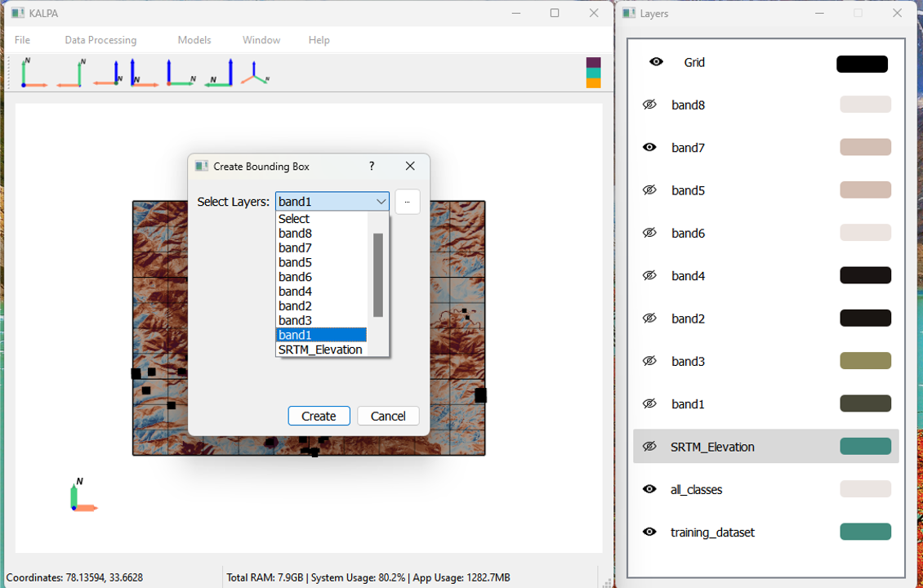Viewport: 923px width, 588px height.
Task: Click the Create Bounding Box dialog icon
Action: coord(202,166)
